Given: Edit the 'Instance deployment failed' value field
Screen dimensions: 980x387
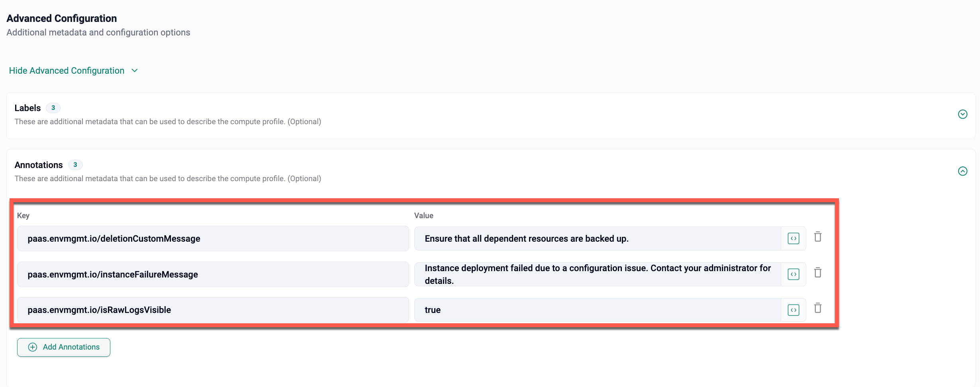Looking at the screenshot, I should (x=598, y=274).
